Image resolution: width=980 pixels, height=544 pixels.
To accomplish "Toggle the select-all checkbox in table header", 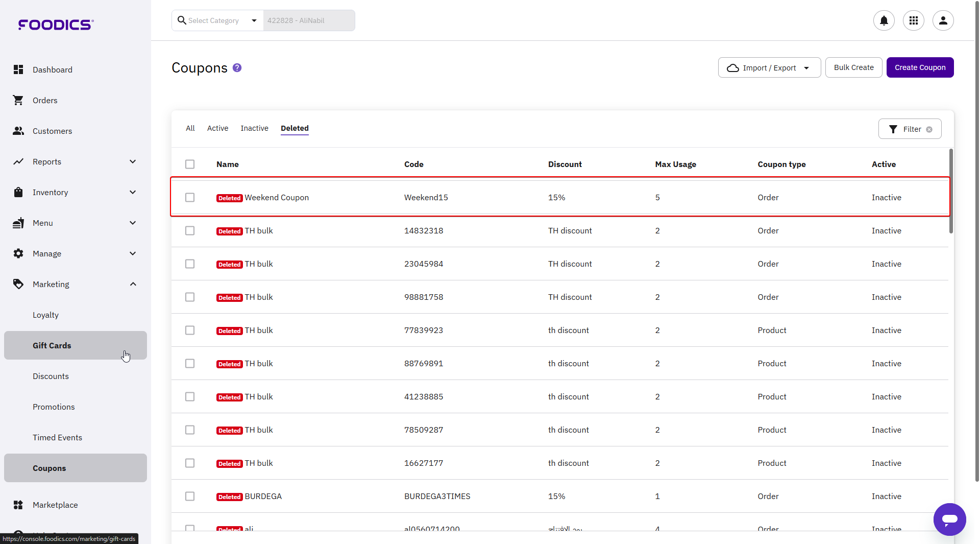I will click(190, 164).
